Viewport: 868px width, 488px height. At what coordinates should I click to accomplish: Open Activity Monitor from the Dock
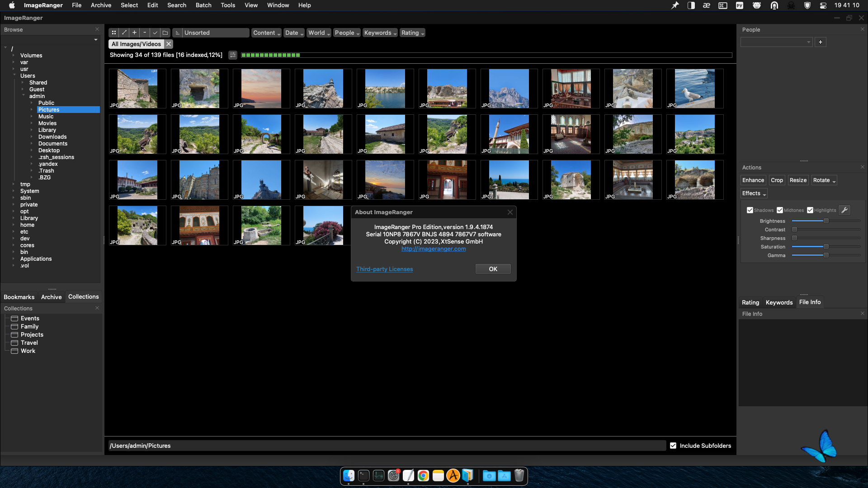tap(378, 476)
